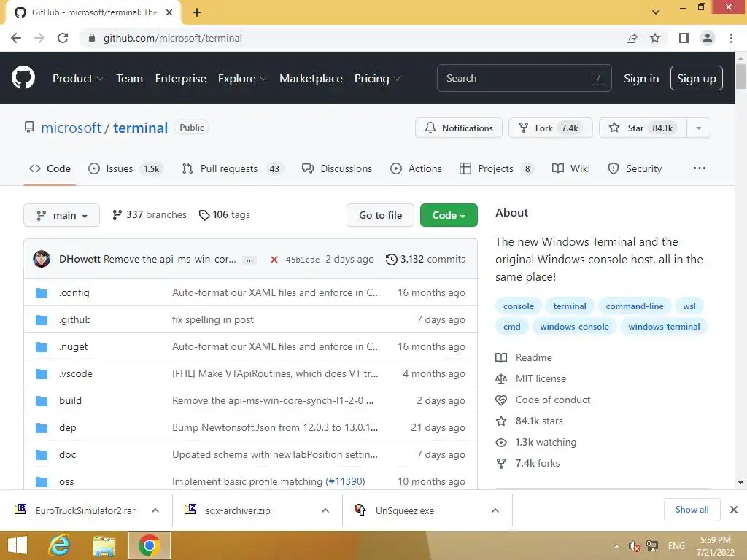747x560 pixels.
Task: Open the Discussions tab
Action: 337,168
